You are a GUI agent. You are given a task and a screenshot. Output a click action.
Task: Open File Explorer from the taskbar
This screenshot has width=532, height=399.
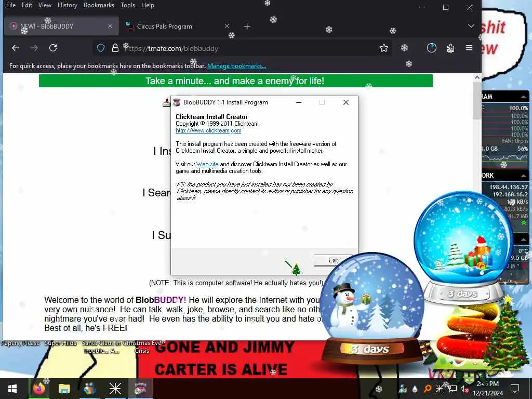pos(64,389)
